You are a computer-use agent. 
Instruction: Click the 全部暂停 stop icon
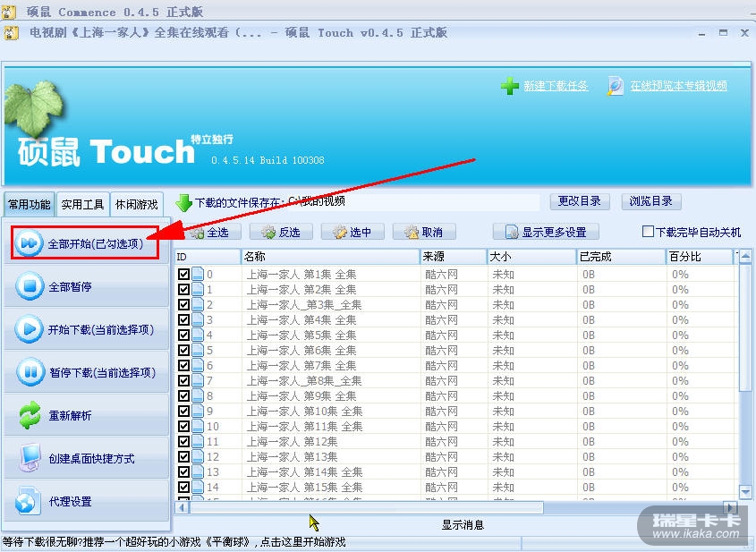[x=30, y=286]
